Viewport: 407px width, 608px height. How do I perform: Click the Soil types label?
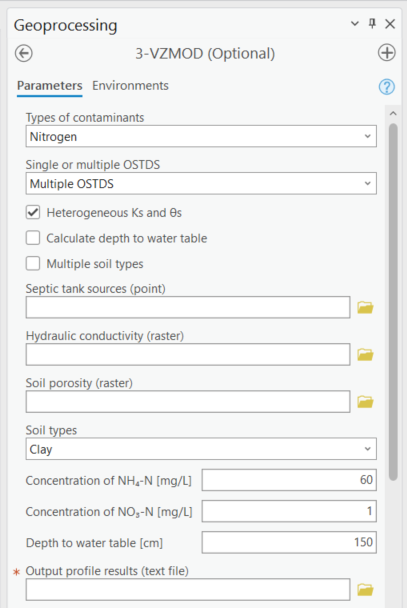[51, 430]
